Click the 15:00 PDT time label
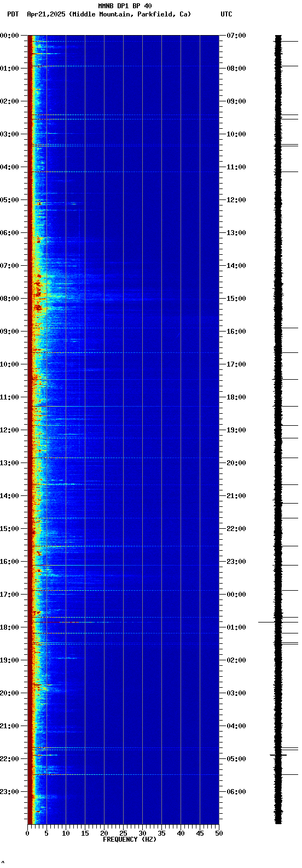Image resolution: width=302 pixels, height=868 pixels. coord(10,529)
